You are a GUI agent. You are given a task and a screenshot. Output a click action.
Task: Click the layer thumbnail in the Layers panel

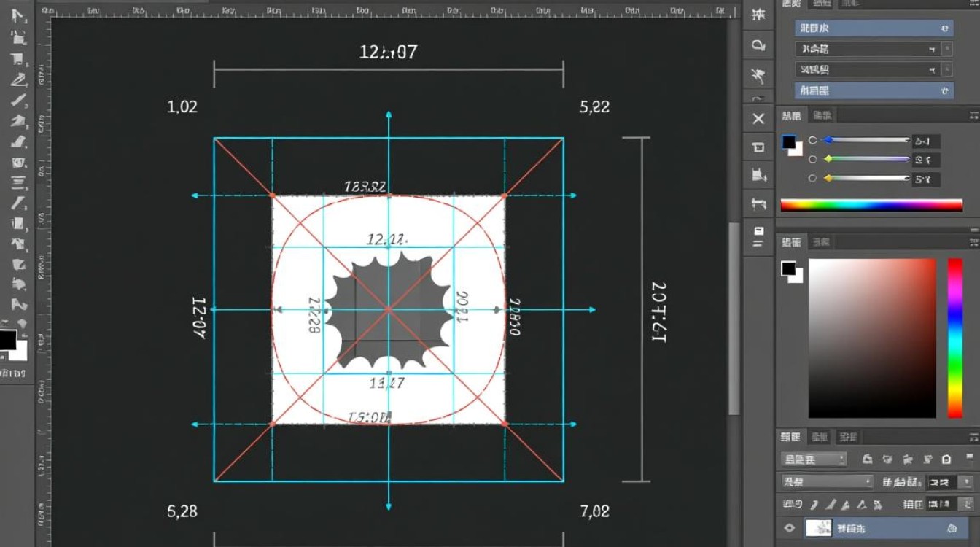coord(818,528)
